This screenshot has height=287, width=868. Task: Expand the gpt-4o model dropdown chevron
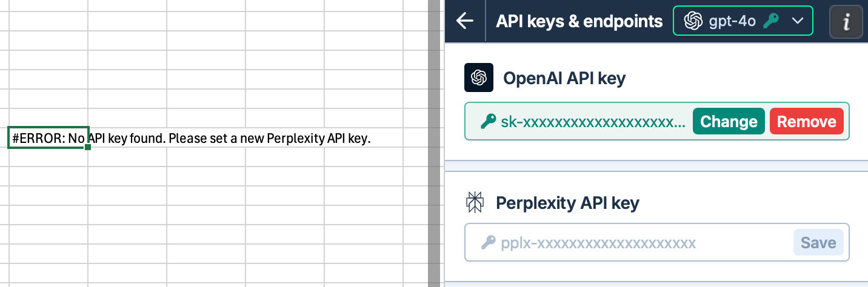(x=798, y=21)
